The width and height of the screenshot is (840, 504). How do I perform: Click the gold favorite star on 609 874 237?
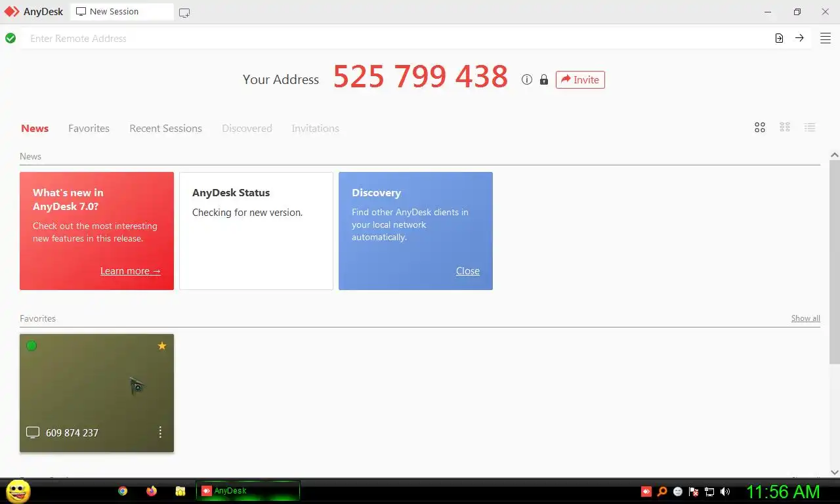click(x=162, y=346)
